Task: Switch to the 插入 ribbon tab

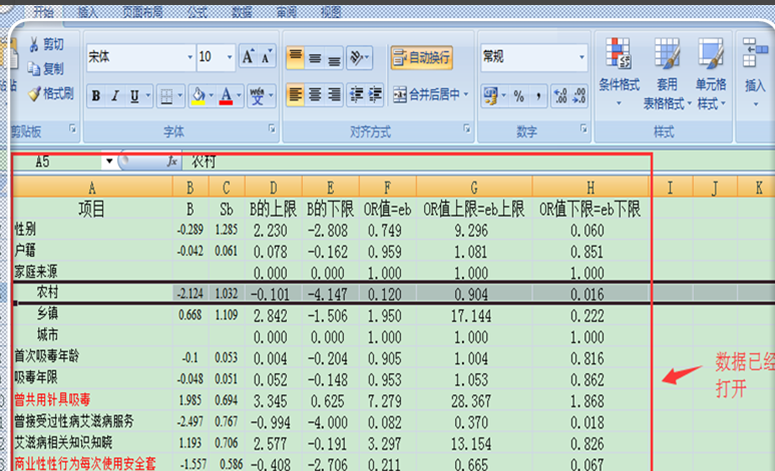Action: (x=87, y=12)
